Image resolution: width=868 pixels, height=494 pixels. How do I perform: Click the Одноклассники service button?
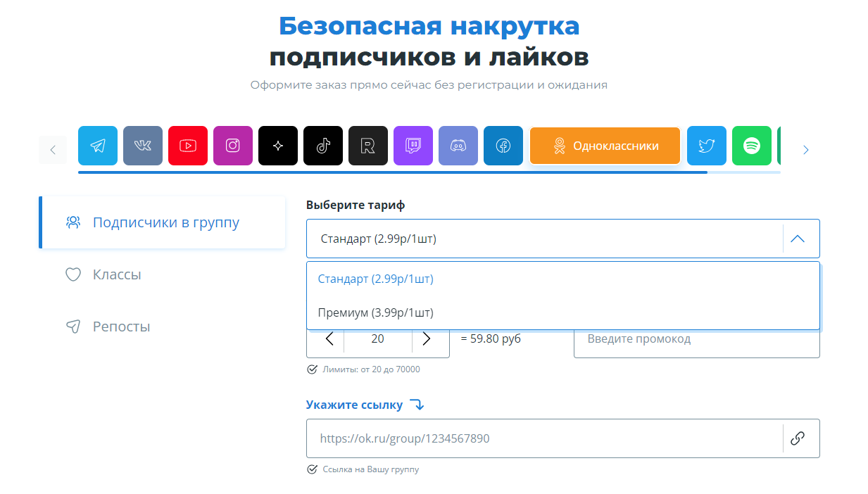coord(605,146)
